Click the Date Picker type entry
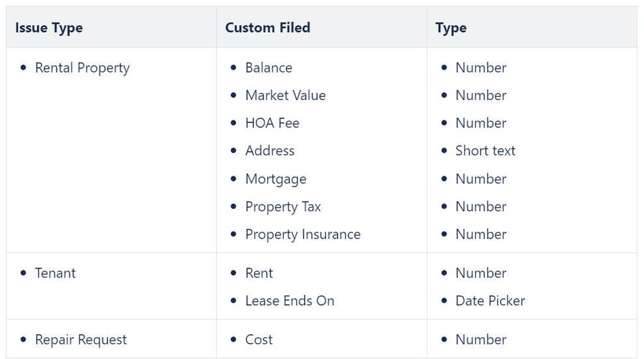Viewport: 644px width, 359px height. pos(490,301)
